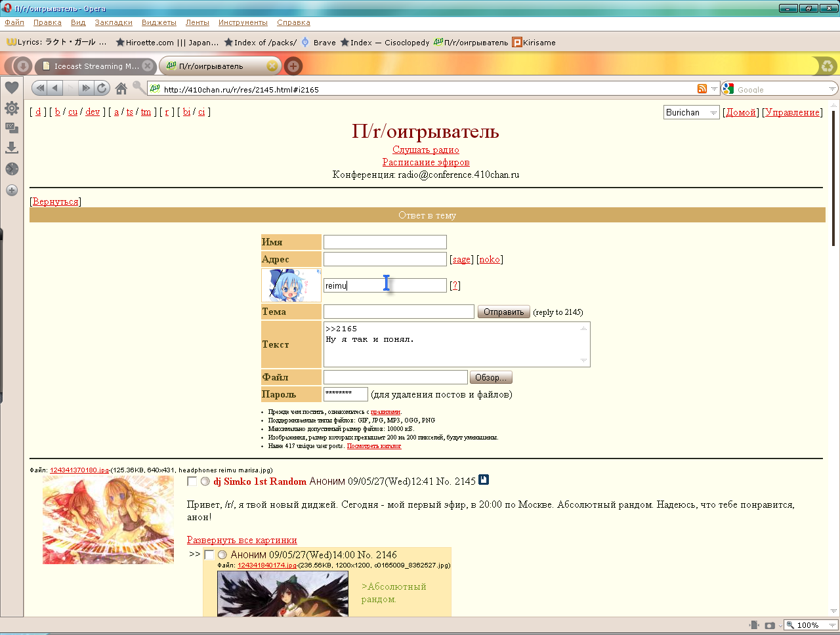Click the sage link next to Адрес
This screenshot has height=635, width=840.
pos(461,259)
